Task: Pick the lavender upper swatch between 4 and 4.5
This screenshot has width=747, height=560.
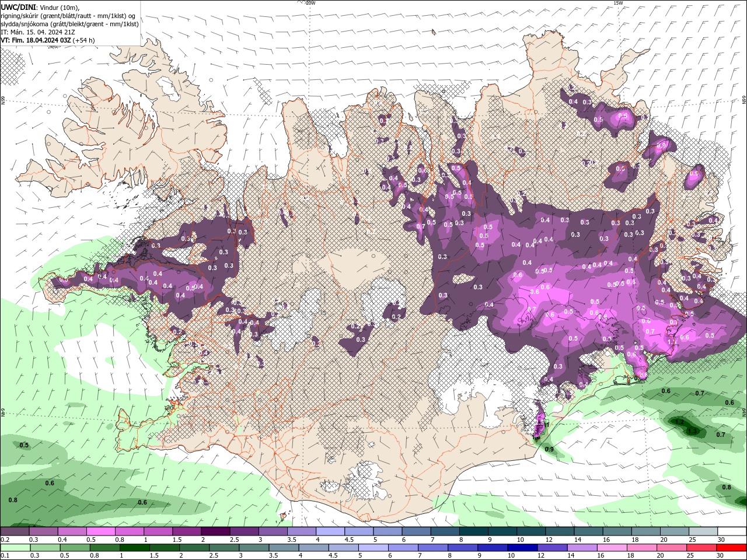Action: click(330, 531)
